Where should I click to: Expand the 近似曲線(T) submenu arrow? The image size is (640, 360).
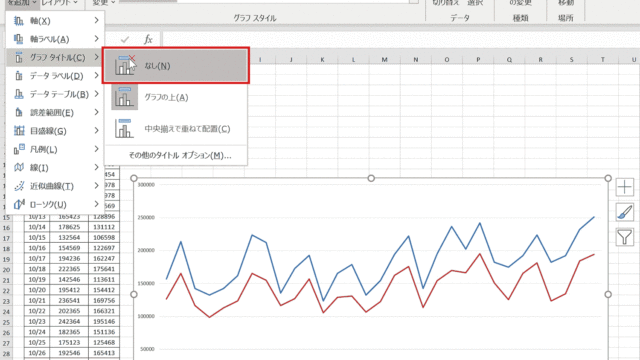pos(96,186)
